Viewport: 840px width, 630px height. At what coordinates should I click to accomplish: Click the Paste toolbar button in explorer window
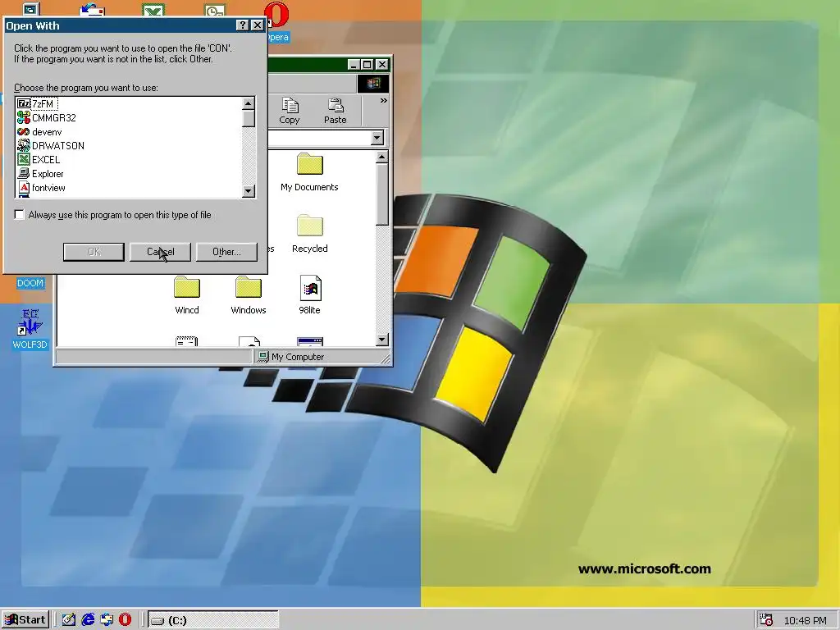[x=335, y=111]
